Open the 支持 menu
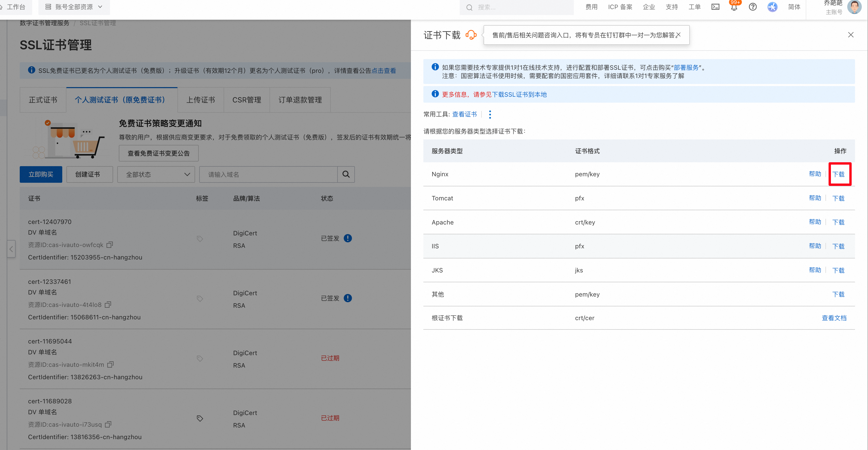Screen dimensions: 868x450 [x=672, y=7]
